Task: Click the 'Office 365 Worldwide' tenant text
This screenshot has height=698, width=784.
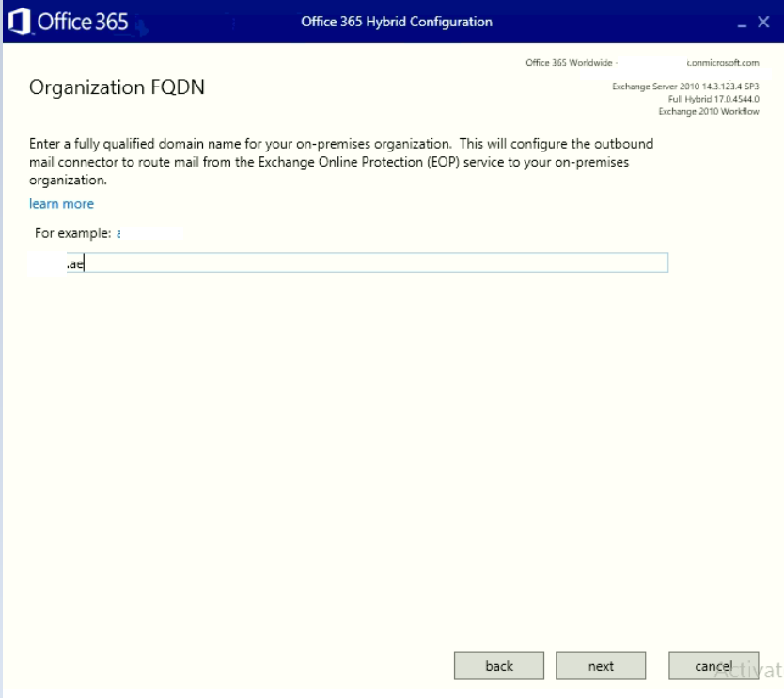Action: coord(569,62)
